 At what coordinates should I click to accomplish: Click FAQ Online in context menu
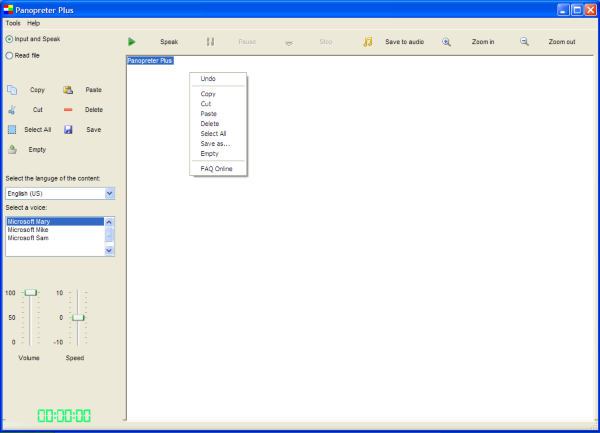(x=216, y=169)
